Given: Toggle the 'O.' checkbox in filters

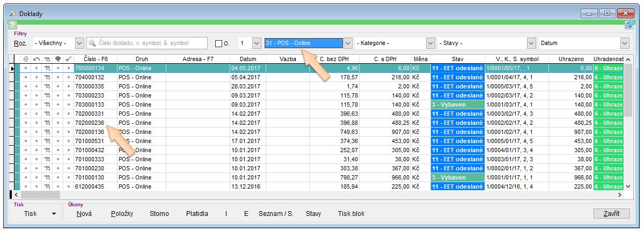Looking at the screenshot, I should click(x=218, y=43).
